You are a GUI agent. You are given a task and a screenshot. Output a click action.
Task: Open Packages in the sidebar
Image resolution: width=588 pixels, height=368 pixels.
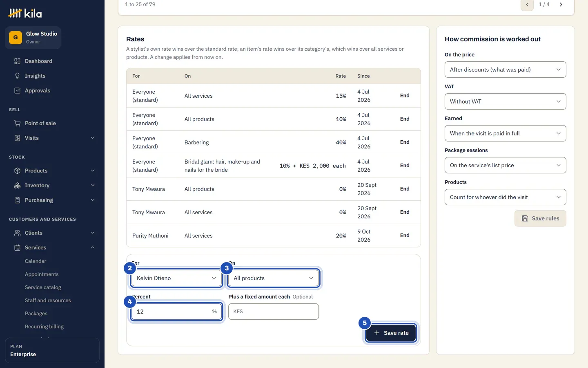pyautogui.click(x=36, y=314)
